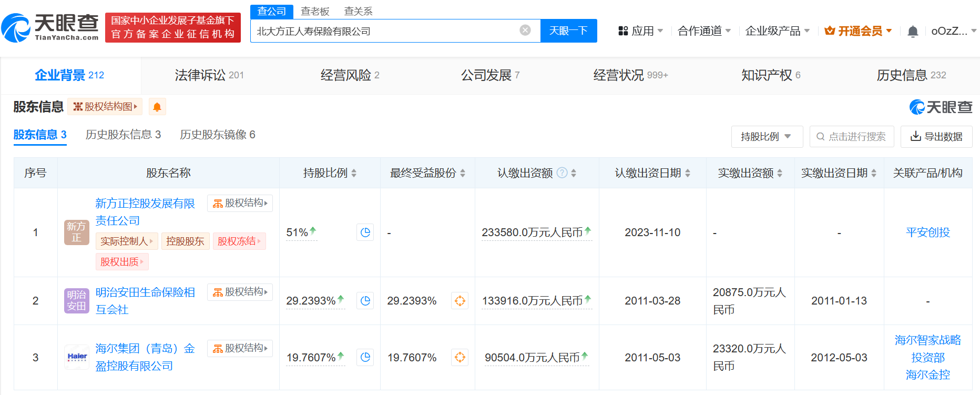Screen dimensions: 980x395
Task: Click the Haier logo thumbnail
Action: (x=77, y=357)
